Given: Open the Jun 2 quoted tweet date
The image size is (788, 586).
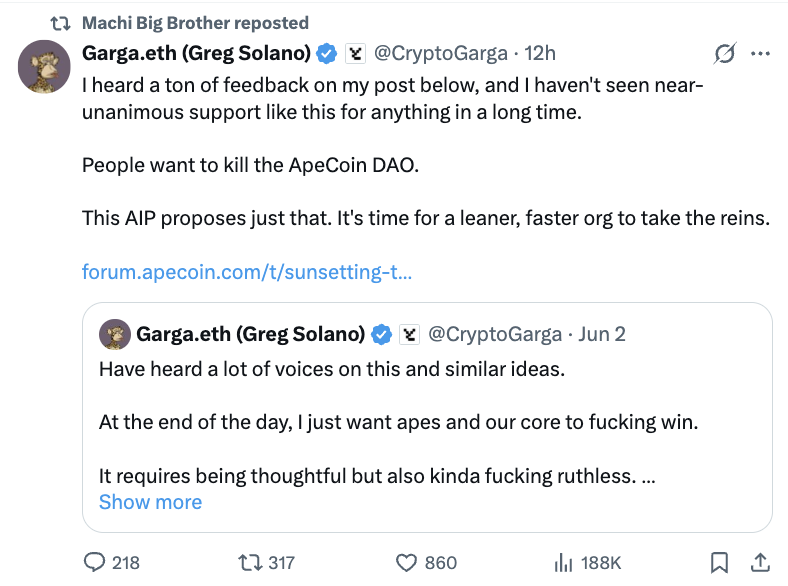Looking at the screenshot, I should 602,334.
